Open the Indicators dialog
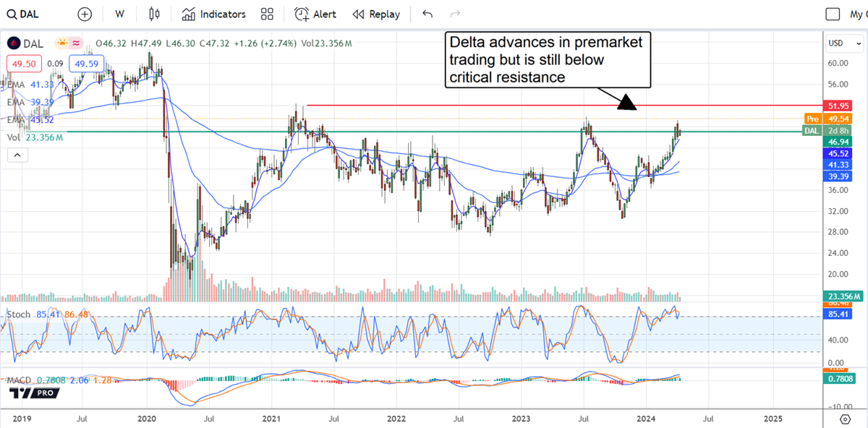 [x=214, y=14]
